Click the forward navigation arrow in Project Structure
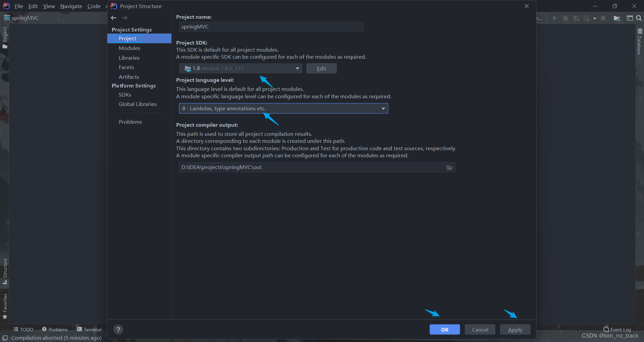The height and width of the screenshot is (342, 644). (x=125, y=18)
